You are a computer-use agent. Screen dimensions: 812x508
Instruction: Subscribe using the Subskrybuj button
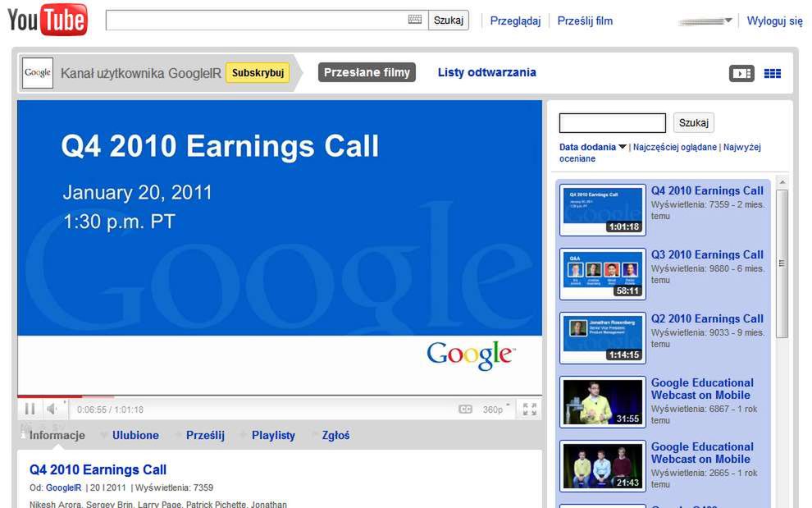pyautogui.click(x=258, y=72)
